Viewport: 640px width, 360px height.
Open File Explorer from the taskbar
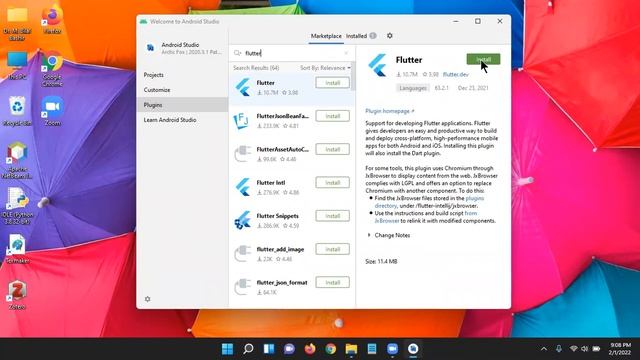pyautogui.click(x=351, y=349)
